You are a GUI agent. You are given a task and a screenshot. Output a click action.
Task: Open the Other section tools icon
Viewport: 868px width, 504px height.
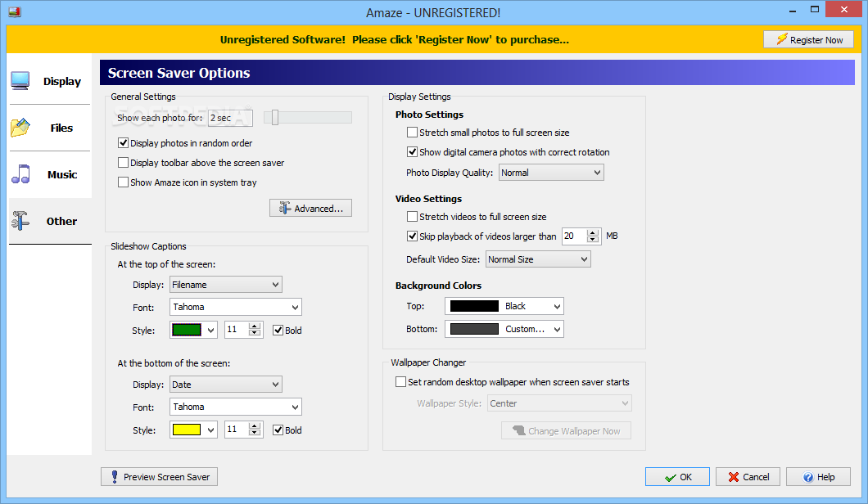(20, 221)
